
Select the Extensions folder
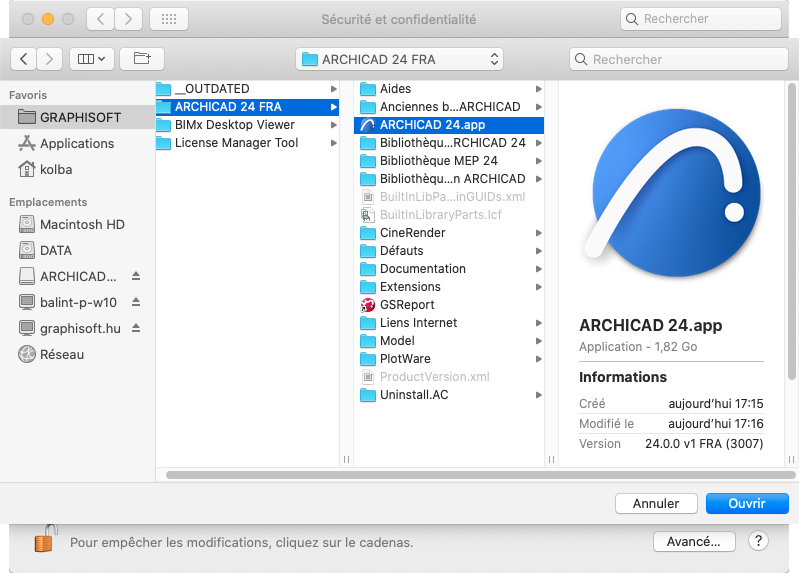[449, 286]
